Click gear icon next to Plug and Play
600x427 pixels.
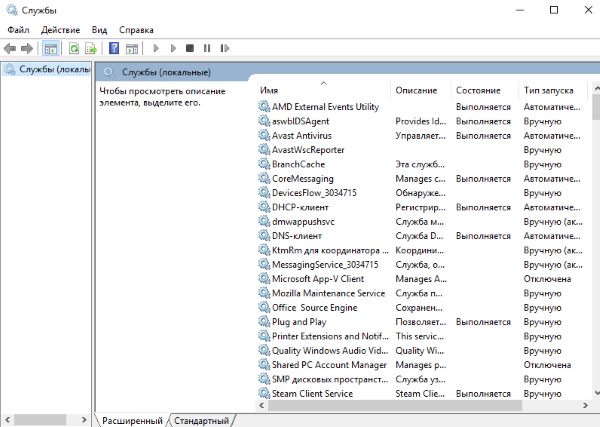tap(264, 322)
